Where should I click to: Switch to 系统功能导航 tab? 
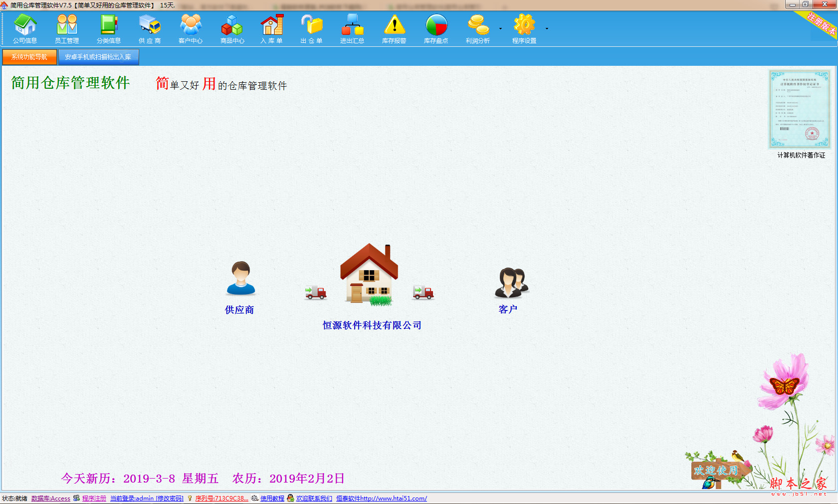coord(29,57)
